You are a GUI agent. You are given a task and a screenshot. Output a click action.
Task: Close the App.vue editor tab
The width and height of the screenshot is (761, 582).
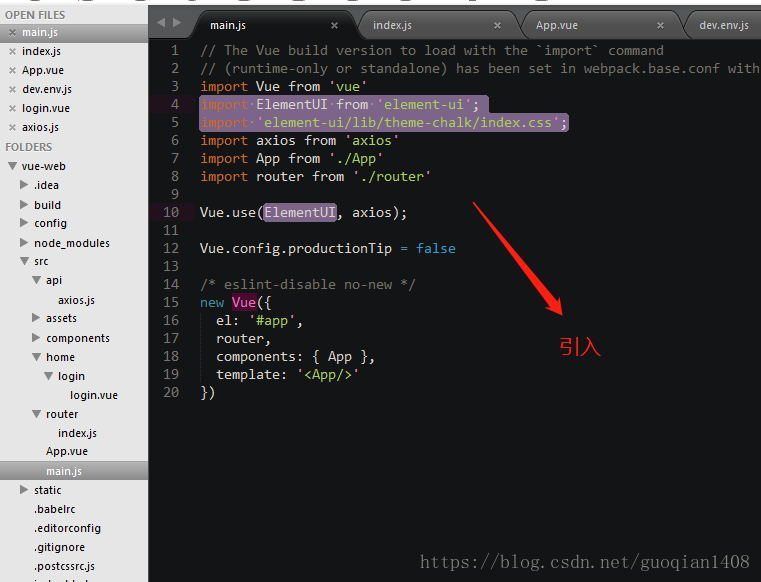[x=661, y=25]
